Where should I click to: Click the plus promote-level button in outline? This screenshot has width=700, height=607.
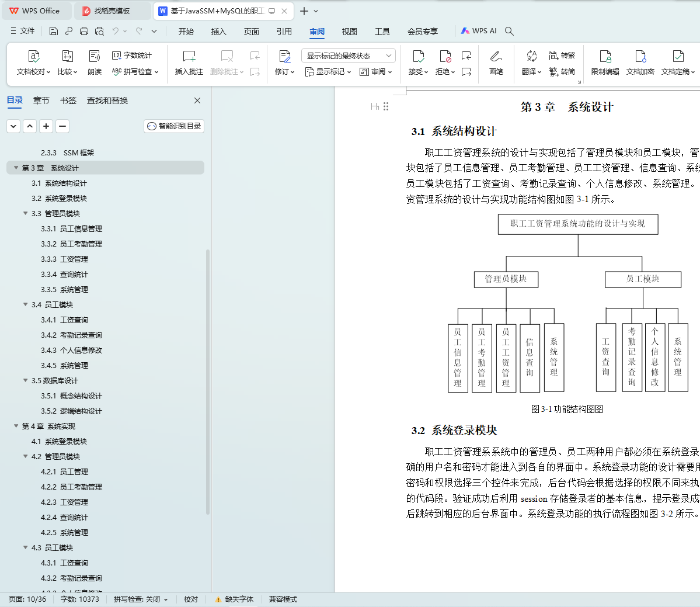(46, 126)
